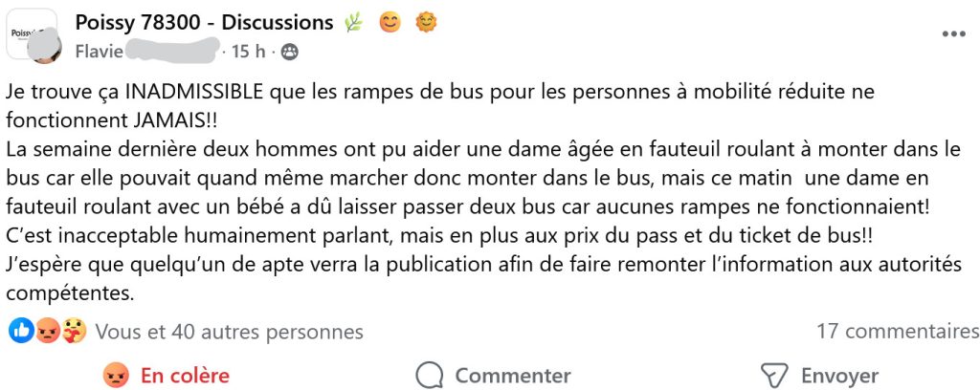Screen dimensions: 980x390
Task: Click the angry face icon in the reactions summary
Action: point(47,332)
